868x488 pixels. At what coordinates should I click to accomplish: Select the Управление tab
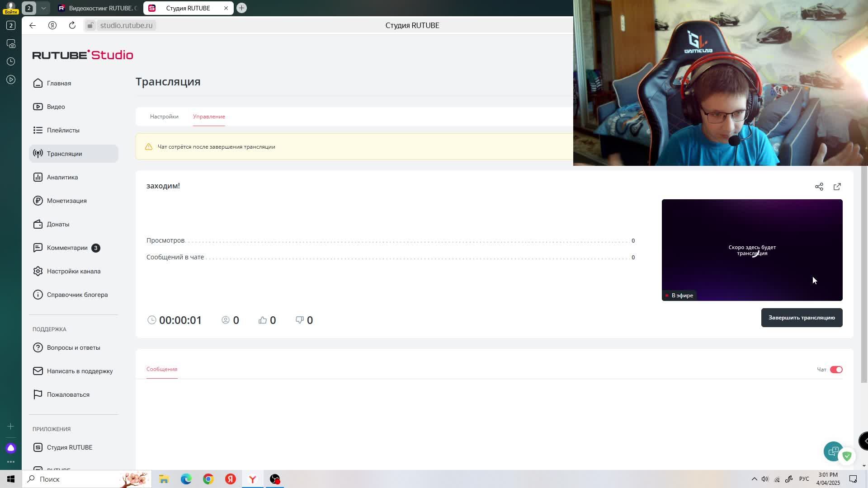click(x=209, y=117)
